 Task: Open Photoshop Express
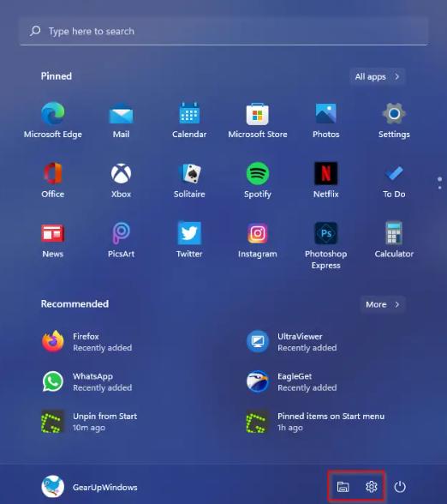[x=326, y=245]
